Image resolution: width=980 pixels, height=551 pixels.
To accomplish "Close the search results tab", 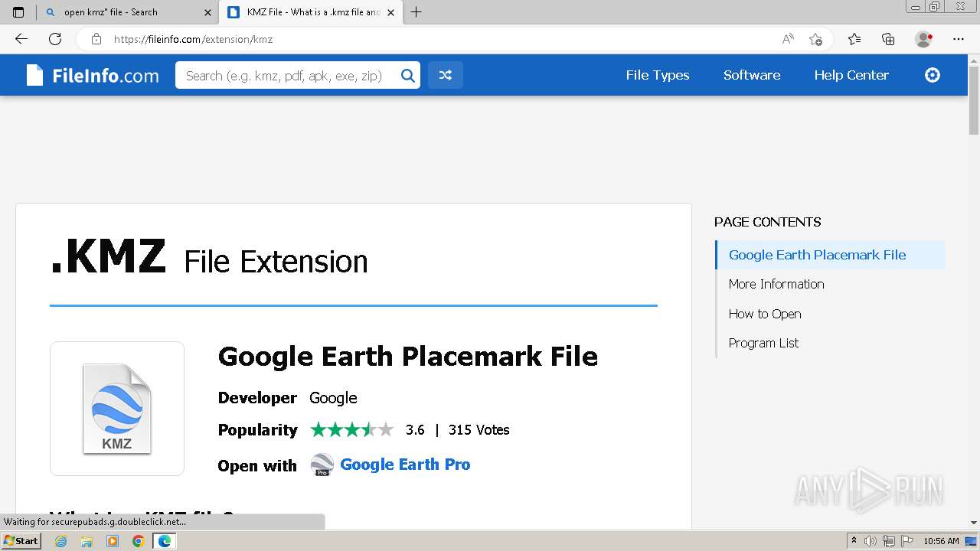I will point(207,12).
